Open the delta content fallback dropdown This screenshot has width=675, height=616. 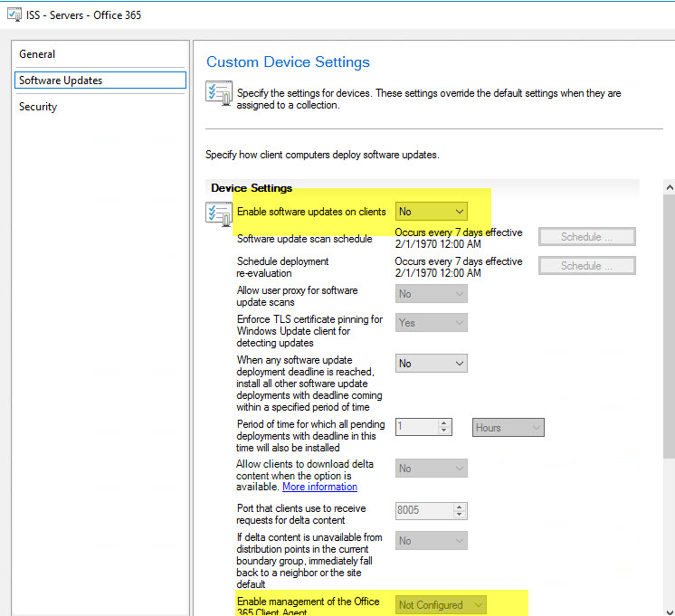431,541
